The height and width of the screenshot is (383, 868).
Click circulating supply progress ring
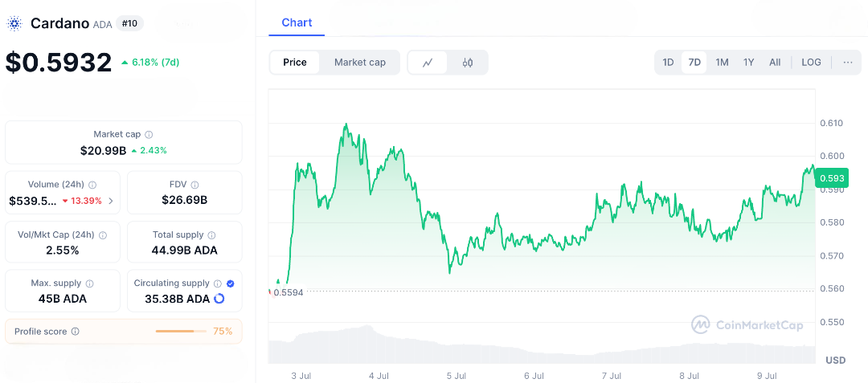(219, 299)
